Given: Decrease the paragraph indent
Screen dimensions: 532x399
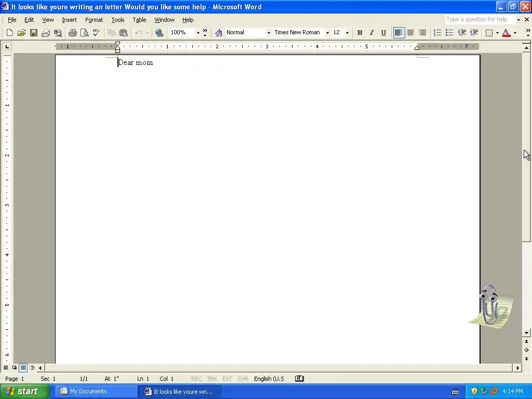Looking at the screenshot, I should point(462,33).
